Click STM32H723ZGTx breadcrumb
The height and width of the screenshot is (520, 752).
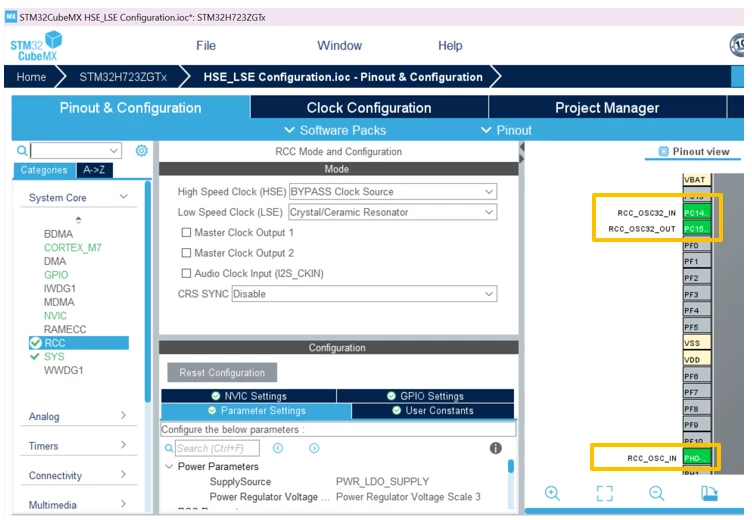[x=123, y=77]
